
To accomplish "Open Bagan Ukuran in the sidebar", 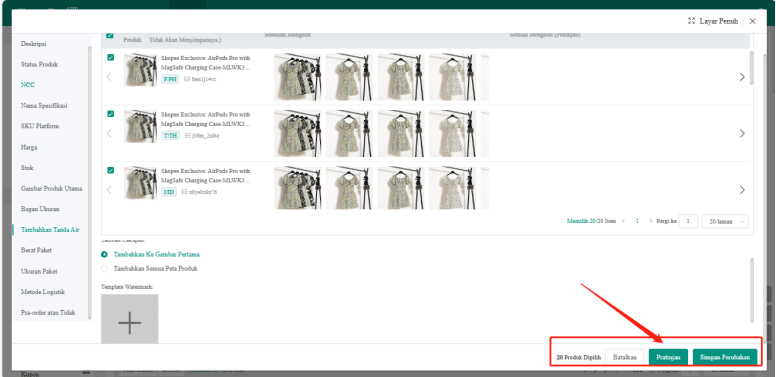I will pyautogui.click(x=40, y=209).
